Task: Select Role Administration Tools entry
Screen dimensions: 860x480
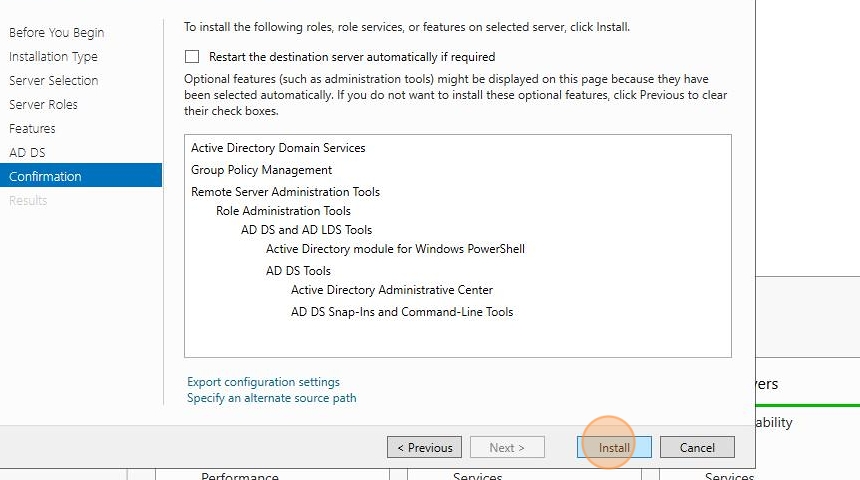Action: click(x=283, y=211)
